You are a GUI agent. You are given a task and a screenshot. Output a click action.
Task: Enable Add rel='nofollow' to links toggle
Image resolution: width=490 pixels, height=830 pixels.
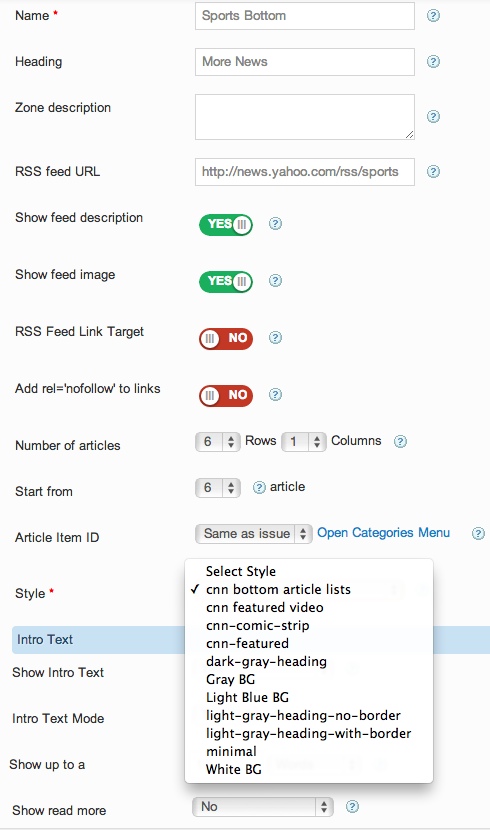click(226, 395)
